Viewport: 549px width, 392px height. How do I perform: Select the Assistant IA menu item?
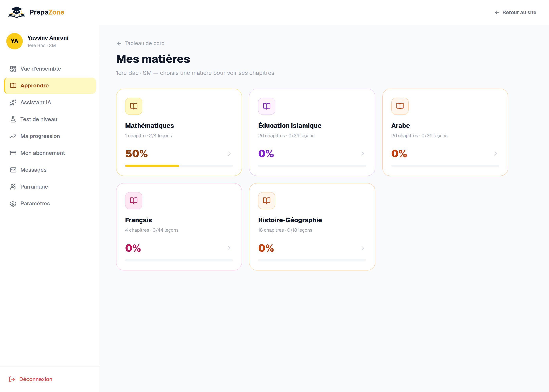(50, 102)
